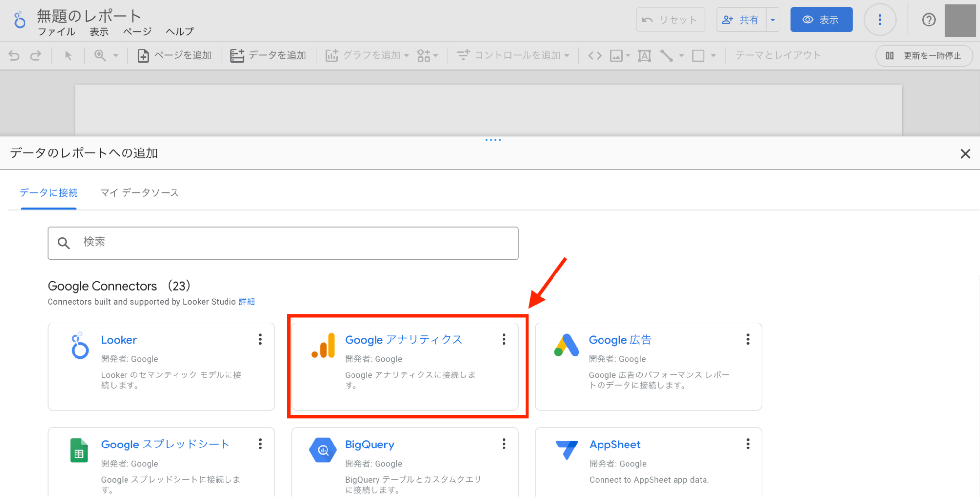Click the Google Sheets green icon
Screen dimensions: 980x497
[x=79, y=450]
